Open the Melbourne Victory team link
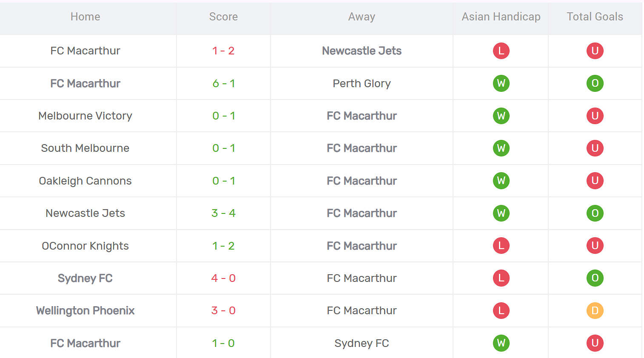The image size is (644, 358). tap(85, 116)
